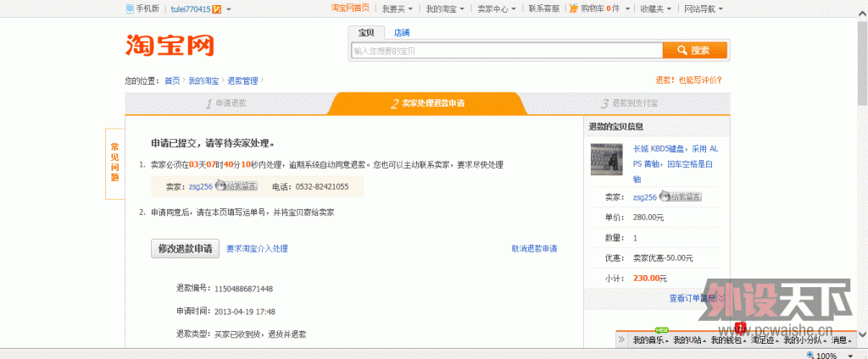This screenshot has width=868, height=359.
Task: Click the unit price 280.00元
Action: pos(648,218)
